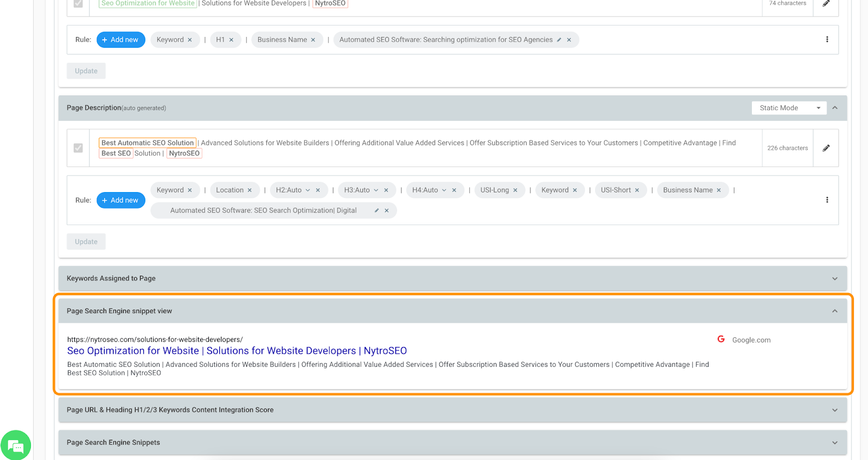Viewport: 868px width, 460px height.
Task: Open the Static Mode dropdown
Action: (x=789, y=108)
